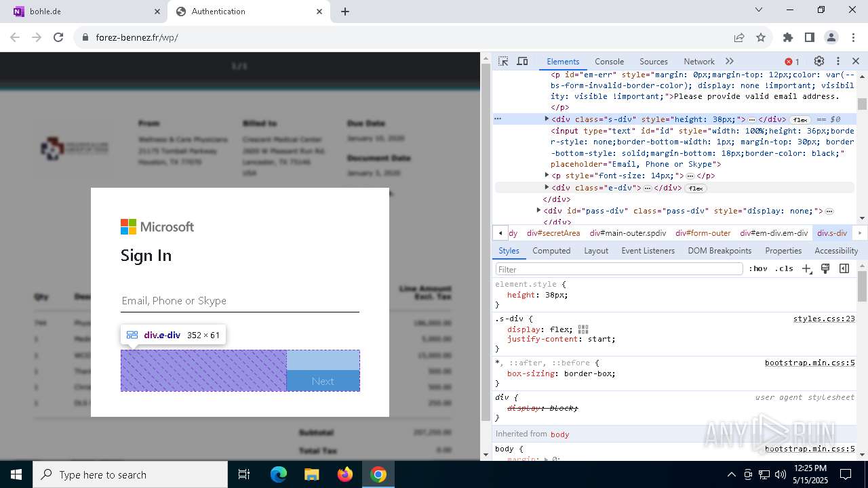Reload the page
868x488 pixels.
pos(58,37)
